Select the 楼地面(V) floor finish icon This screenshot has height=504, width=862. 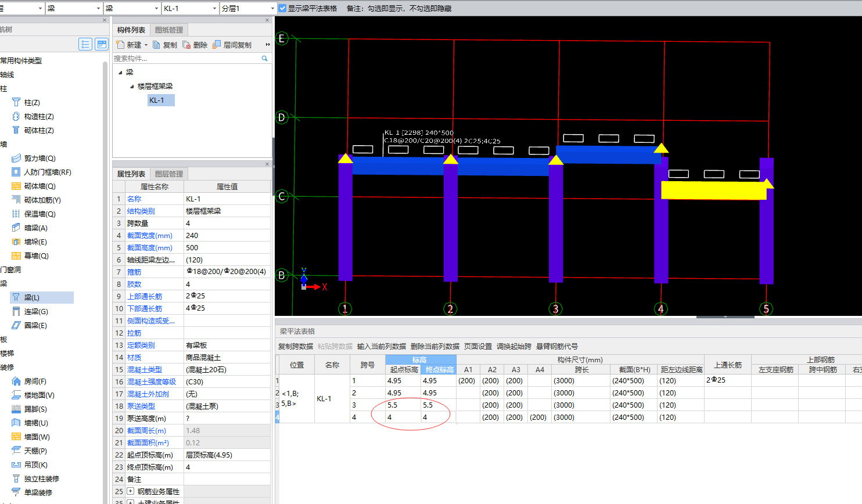[x=16, y=395]
